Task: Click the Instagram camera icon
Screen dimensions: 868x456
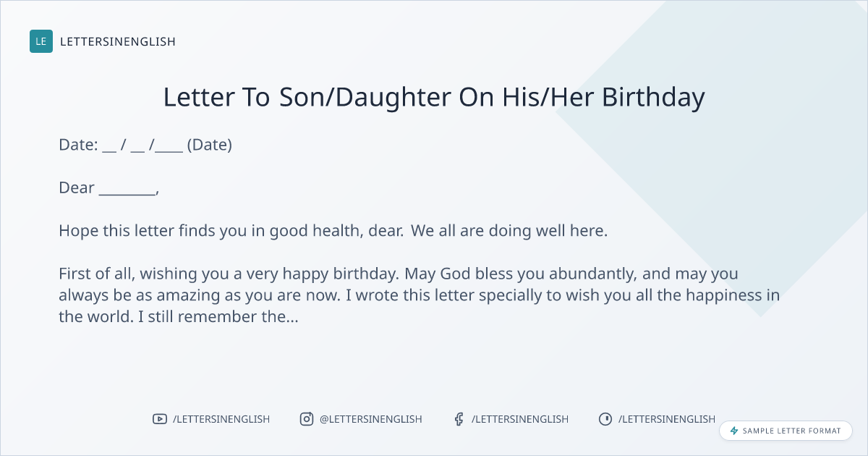Action: (x=307, y=419)
